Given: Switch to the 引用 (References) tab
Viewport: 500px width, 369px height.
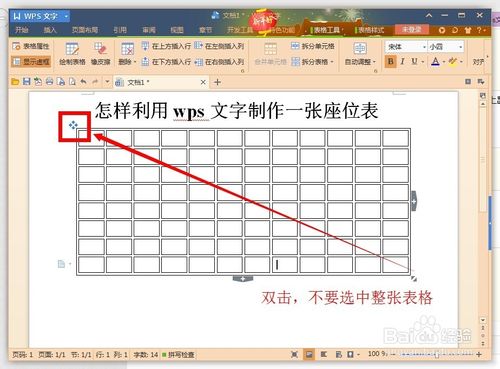Looking at the screenshot, I should coord(120,30).
